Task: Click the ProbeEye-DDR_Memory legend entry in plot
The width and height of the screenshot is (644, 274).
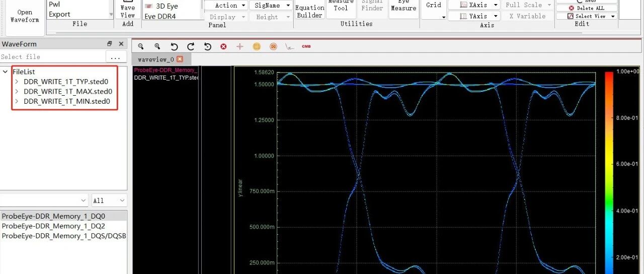Action: tap(166, 70)
